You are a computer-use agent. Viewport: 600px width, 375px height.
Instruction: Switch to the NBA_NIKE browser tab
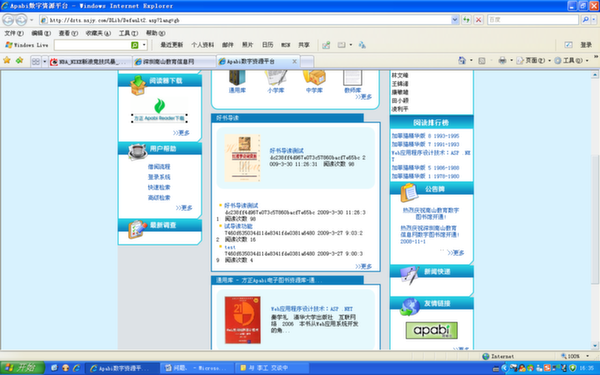pyautogui.click(x=90, y=62)
